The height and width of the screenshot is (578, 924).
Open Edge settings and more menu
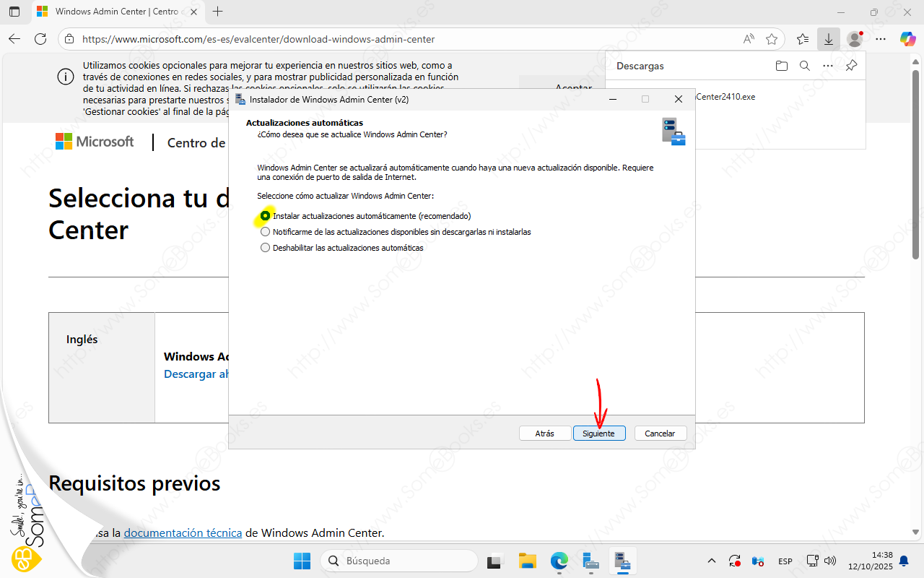click(x=881, y=39)
